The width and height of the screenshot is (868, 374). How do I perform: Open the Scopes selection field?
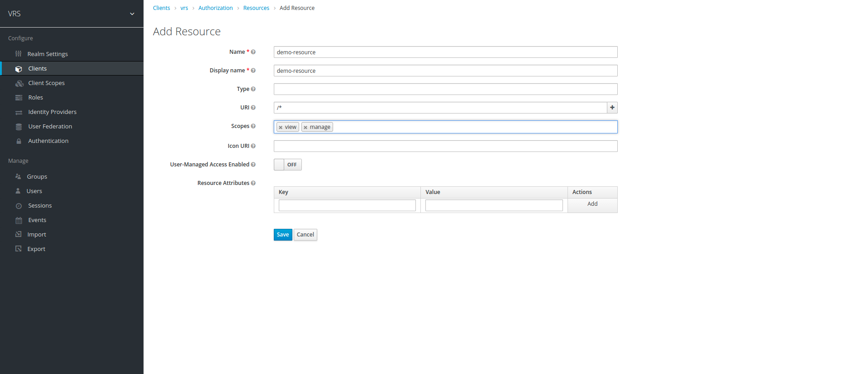click(x=475, y=127)
